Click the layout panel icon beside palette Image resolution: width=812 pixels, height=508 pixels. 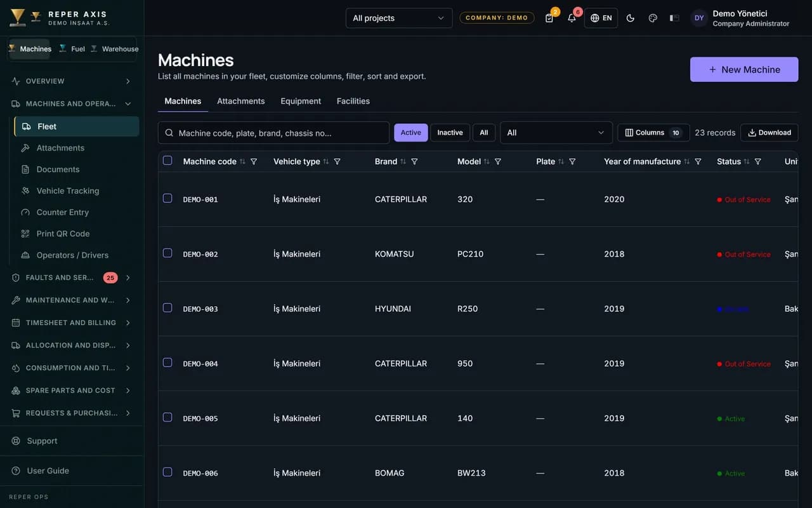tap(674, 18)
